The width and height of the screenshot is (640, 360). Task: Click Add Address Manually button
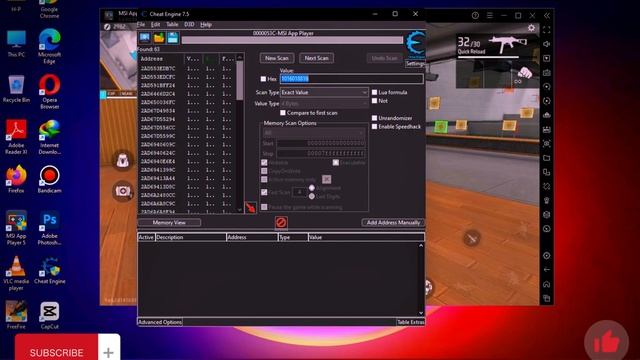393,222
